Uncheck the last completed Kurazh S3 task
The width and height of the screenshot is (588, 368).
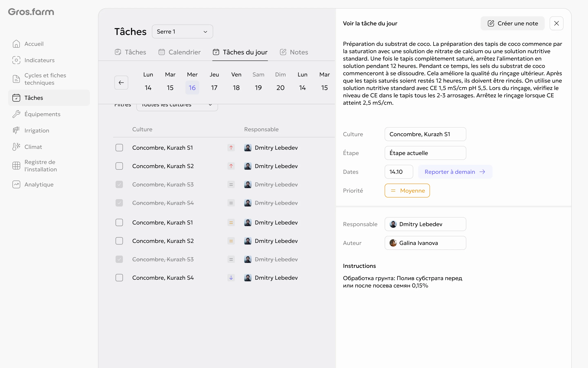pos(119,259)
